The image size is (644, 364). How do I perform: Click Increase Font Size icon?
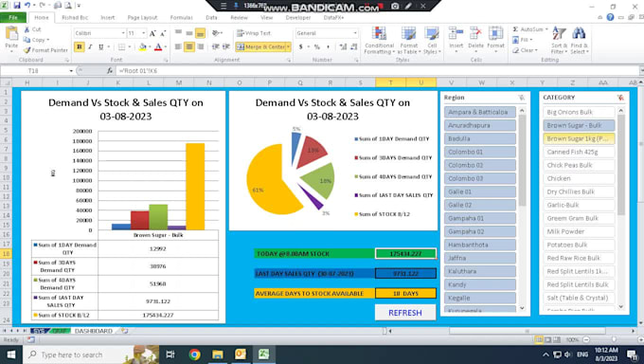pyautogui.click(x=152, y=33)
